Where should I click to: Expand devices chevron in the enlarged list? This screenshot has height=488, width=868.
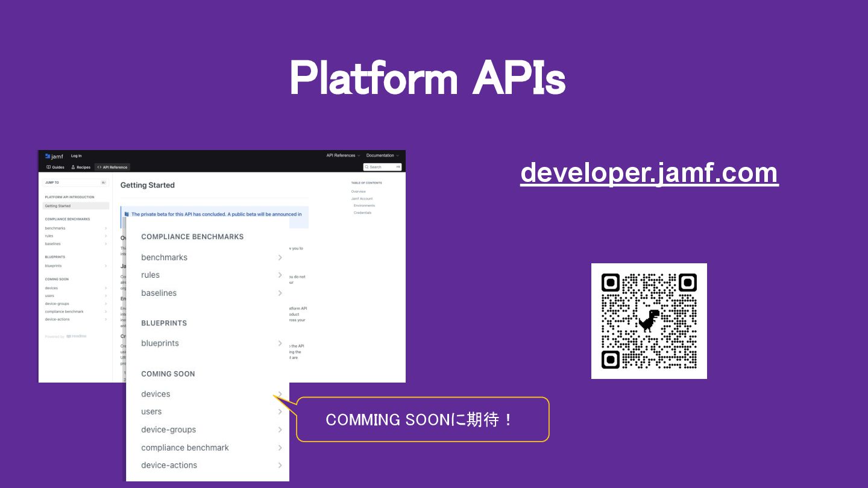pyautogui.click(x=280, y=394)
